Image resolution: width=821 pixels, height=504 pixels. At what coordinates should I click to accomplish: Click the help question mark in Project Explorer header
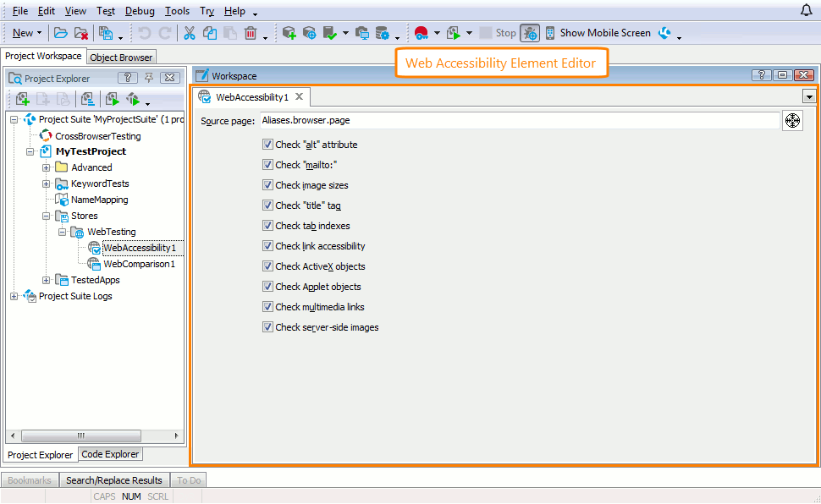pos(128,78)
